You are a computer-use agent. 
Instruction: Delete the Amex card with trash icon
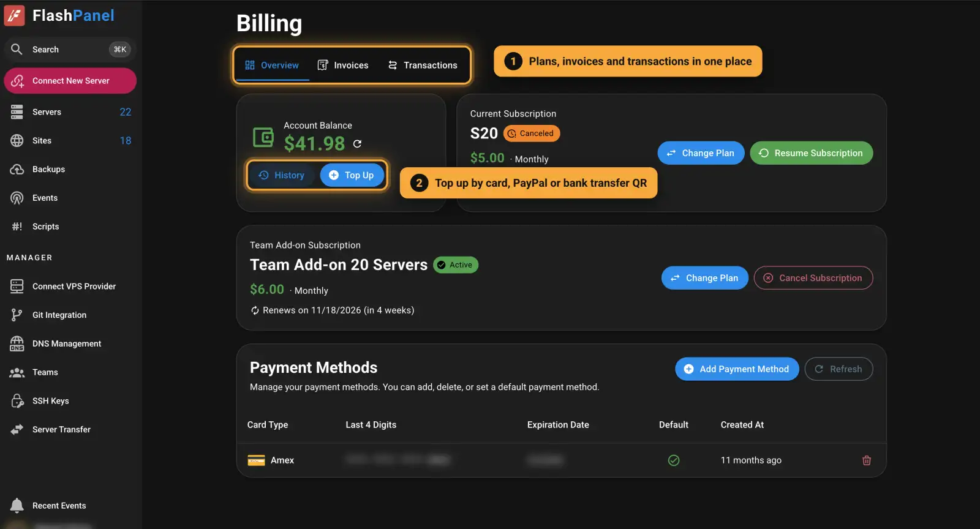[x=866, y=460]
